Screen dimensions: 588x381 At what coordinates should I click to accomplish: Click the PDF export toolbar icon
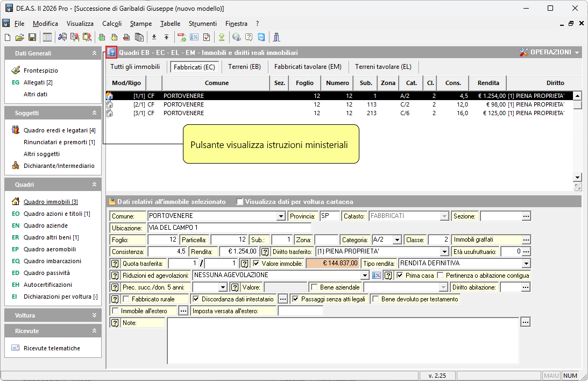182,37
